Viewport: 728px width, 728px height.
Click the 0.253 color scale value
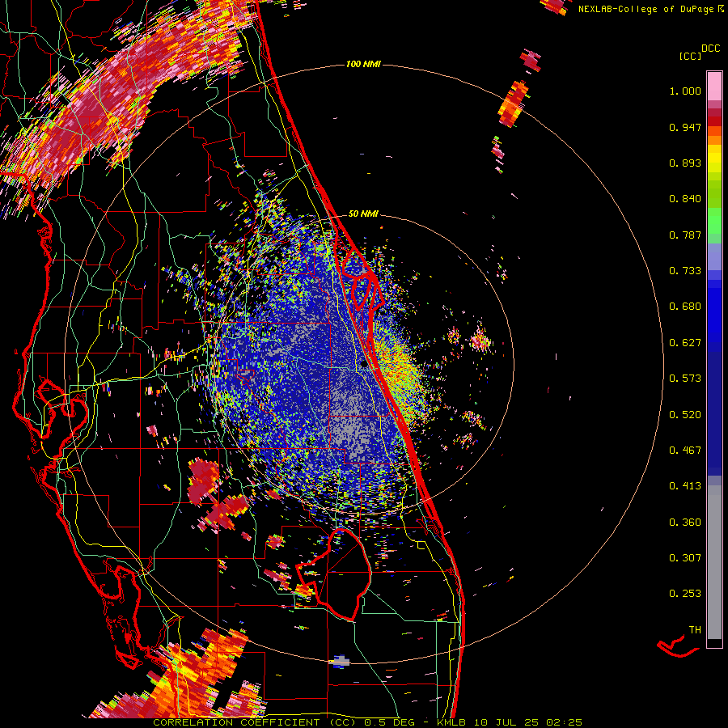(x=685, y=594)
